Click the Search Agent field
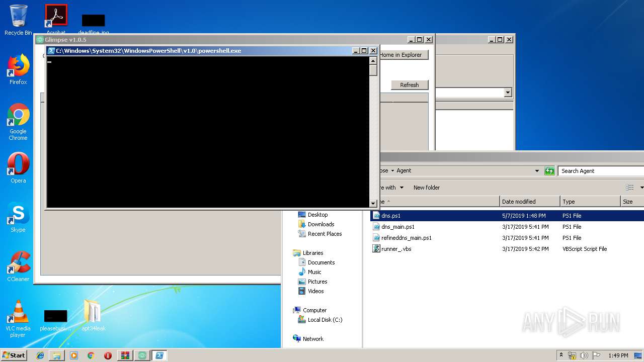This screenshot has height=362, width=644. [601, 171]
